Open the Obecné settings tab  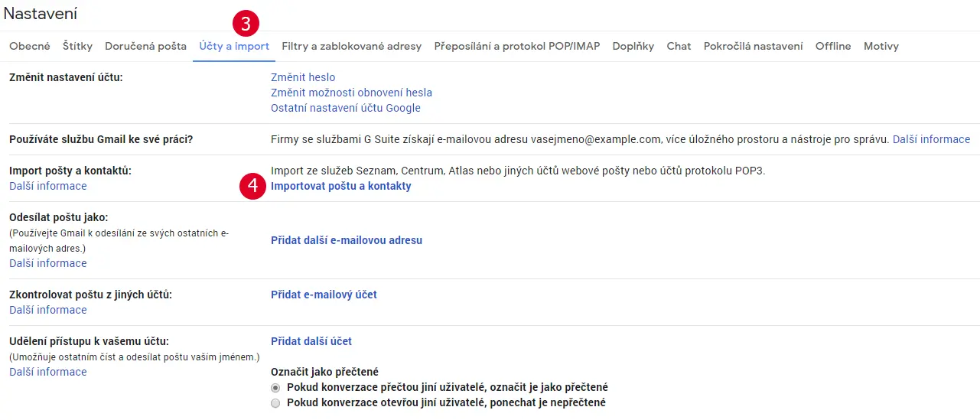[x=30, y=46]
